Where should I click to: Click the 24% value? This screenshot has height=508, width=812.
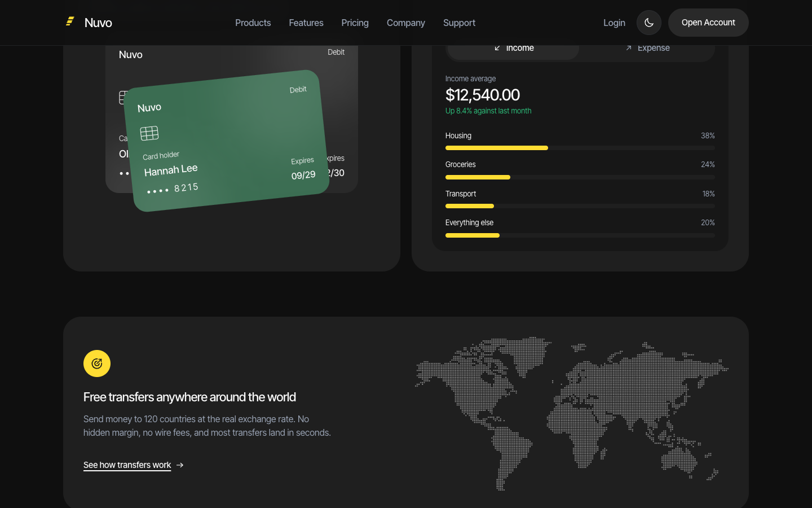click(708, 165)
